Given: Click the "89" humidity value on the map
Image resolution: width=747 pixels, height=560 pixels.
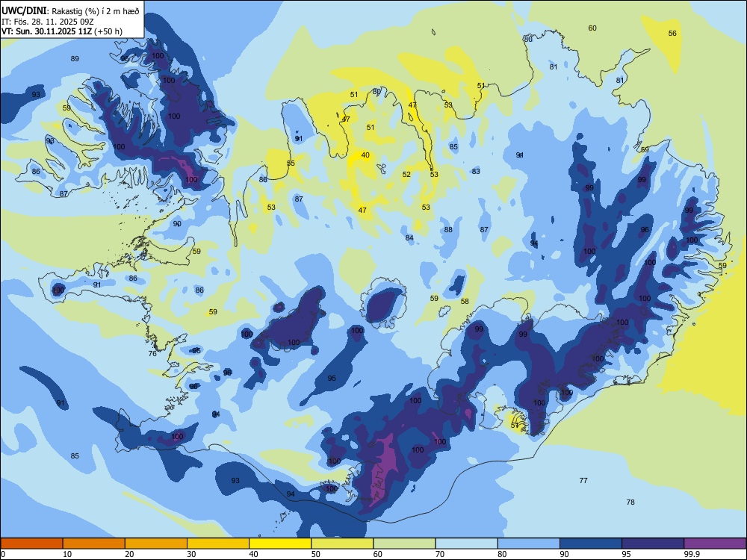Looking at the screenshot, I should (x=75, y=58).
